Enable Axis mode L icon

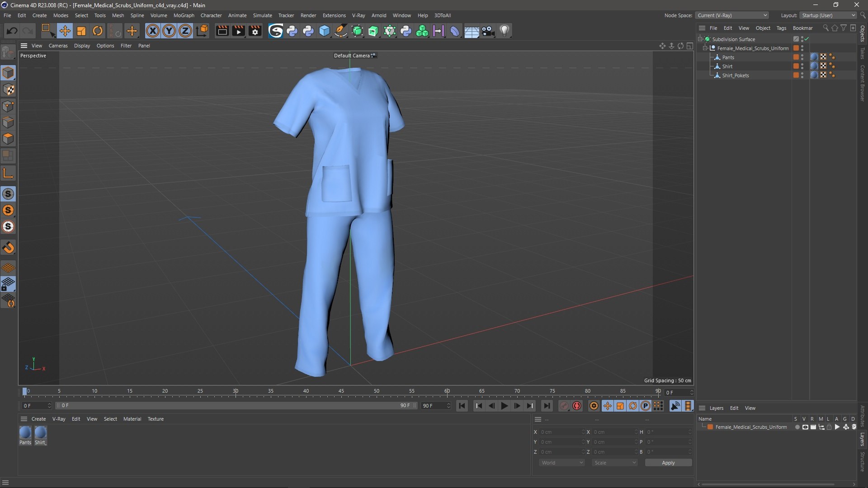pyautogui.click(x=8, y=173)
